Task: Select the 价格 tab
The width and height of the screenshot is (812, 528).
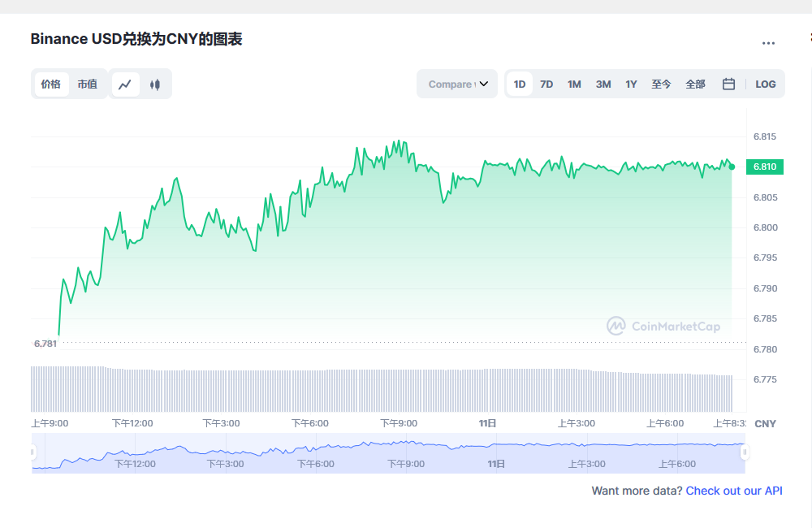Action: [x=51, y=84]
